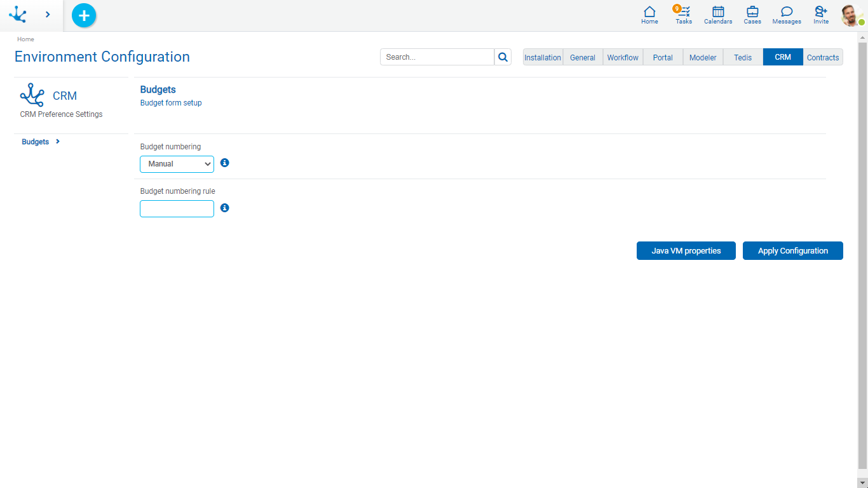868x488 pixels.
Task: Click the search magnifier button
Action: (x=503, y=57)
